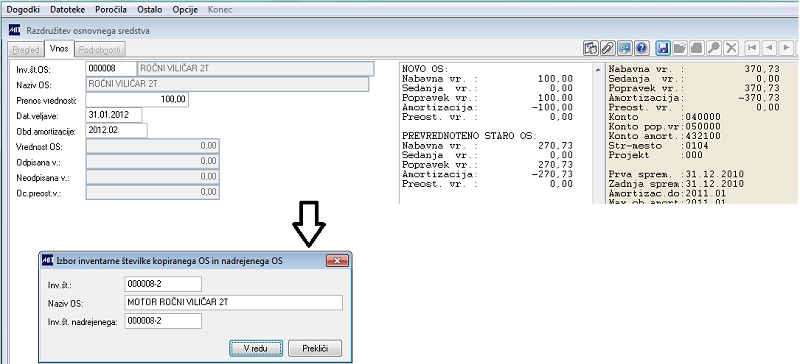
Task: Open the Ostalo menu
Action: [x=149, y=10]
